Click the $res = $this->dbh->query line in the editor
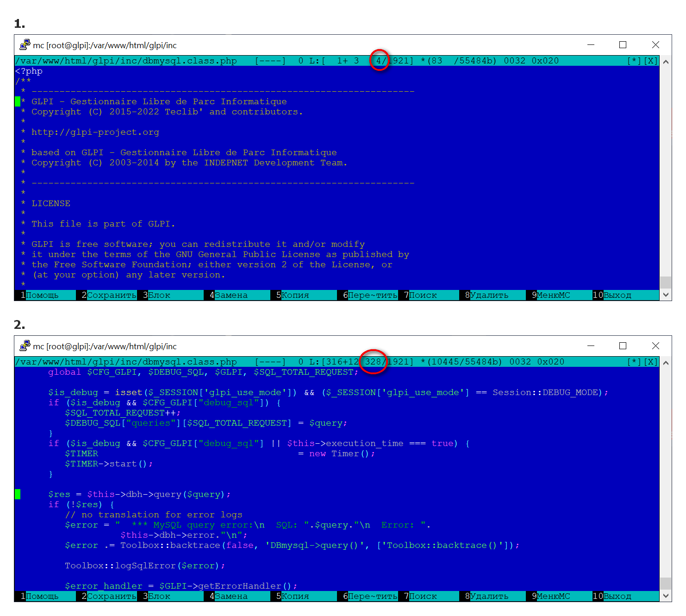Image resolution: width=686 pixels, height=616 pixels. pos(139,494)
